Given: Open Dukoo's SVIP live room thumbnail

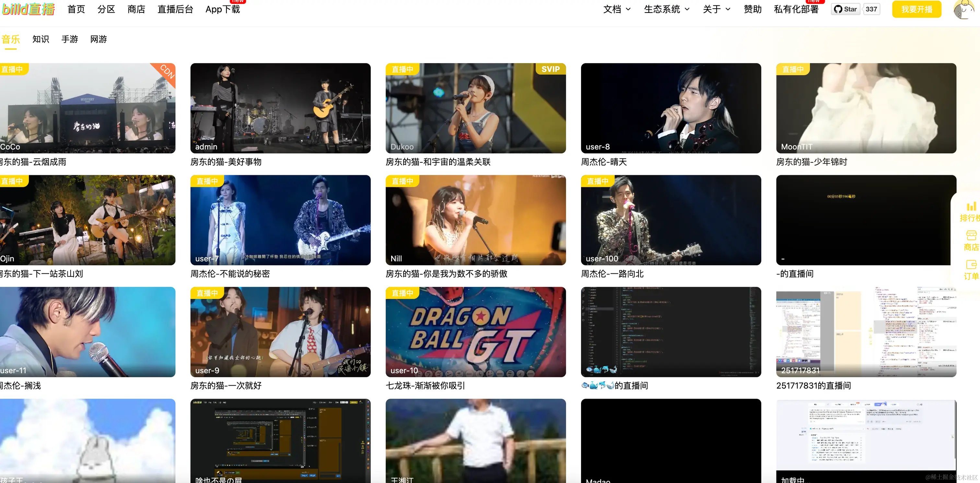Looking at the screenshot, I should 475,108.
